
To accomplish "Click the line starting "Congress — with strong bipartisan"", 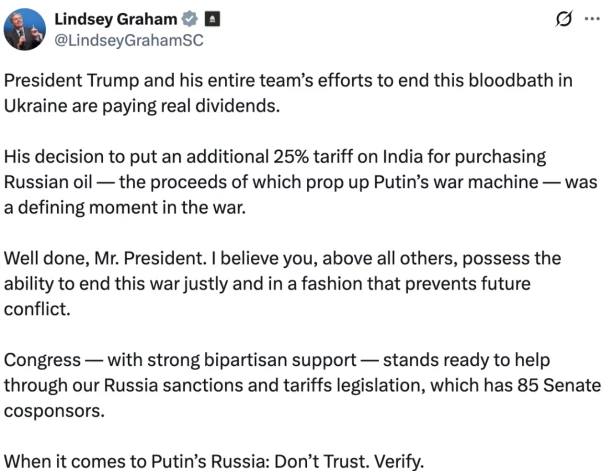I will click(x=277, y=360).
